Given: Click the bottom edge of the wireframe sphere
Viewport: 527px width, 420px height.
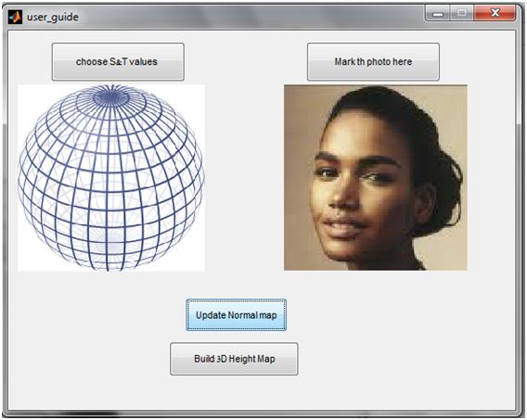Looking at the screenshot, I should [109, 267].
